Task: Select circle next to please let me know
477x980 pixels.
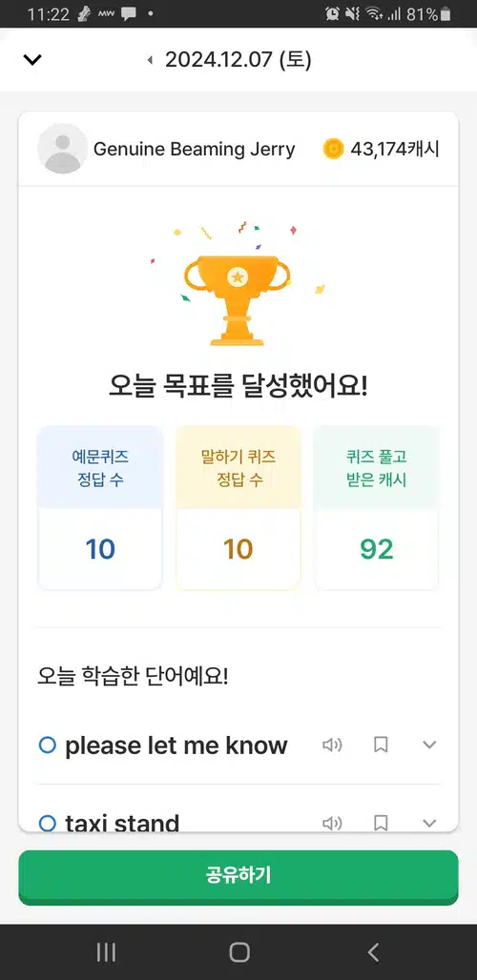Action: click(48, 745)
